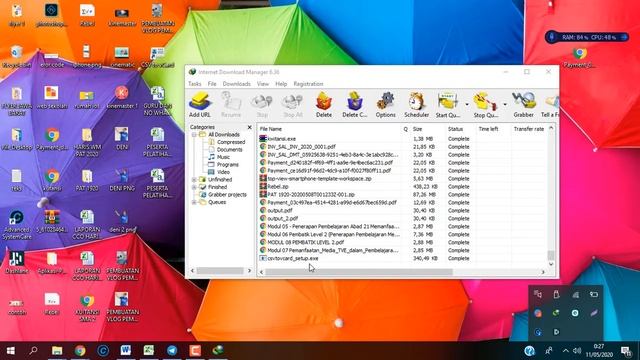
Task: Click volume speaker icon in tray
Action: (577, 351)
